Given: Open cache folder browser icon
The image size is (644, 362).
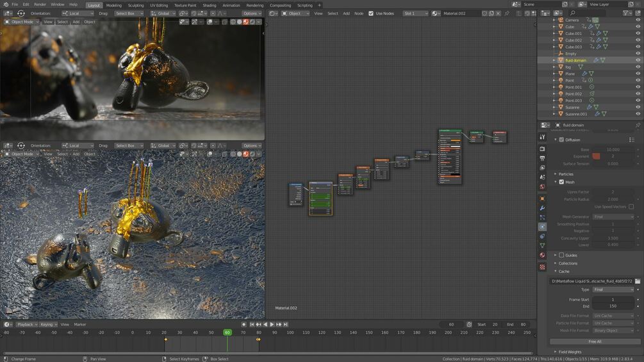Looking at the screenshot, I should point(638,281).
